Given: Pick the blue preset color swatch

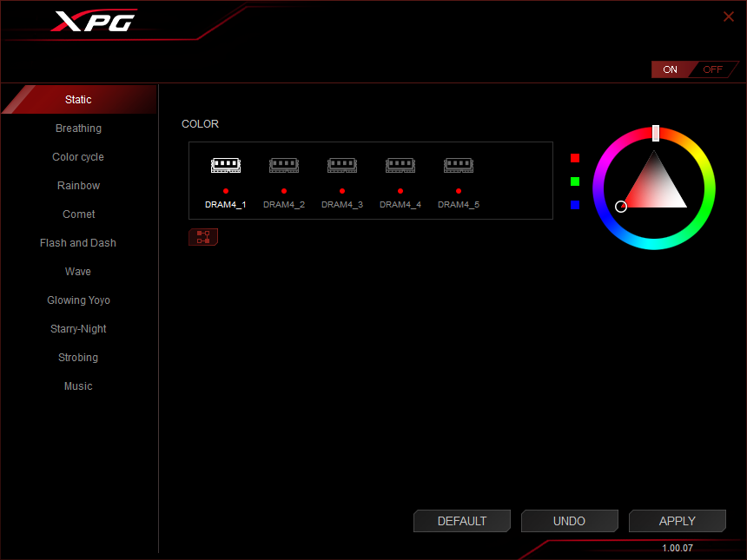Looking at the screenshot, I should [x=575, y=205].
